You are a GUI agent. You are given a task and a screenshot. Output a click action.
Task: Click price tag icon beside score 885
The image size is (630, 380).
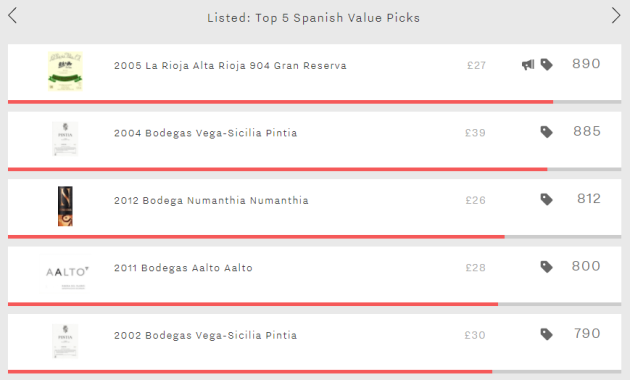(x=546, y=132)
